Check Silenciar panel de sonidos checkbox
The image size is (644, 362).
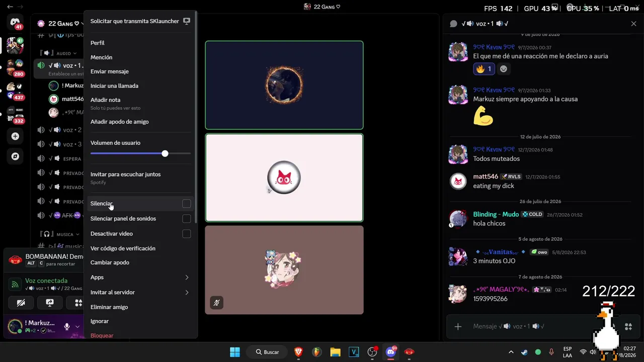click(187, 219)
